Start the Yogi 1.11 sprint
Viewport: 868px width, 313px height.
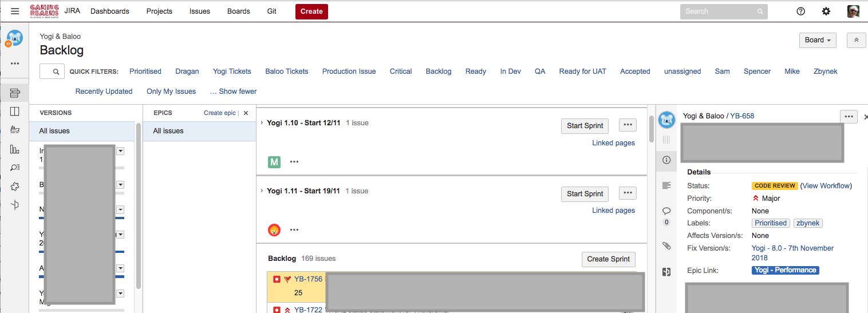(x=585, y=194)
